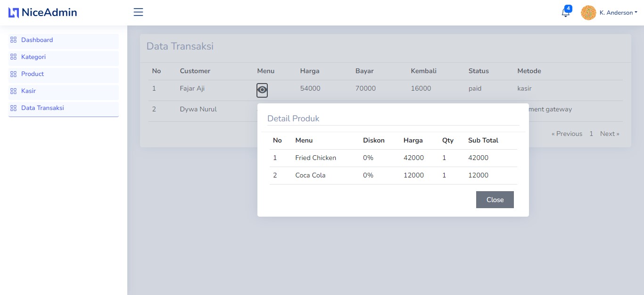Viewport: 644px width, 295px height.
Task: Click the K. Anderson profile avatar
Action: click(x=588, y=12)
